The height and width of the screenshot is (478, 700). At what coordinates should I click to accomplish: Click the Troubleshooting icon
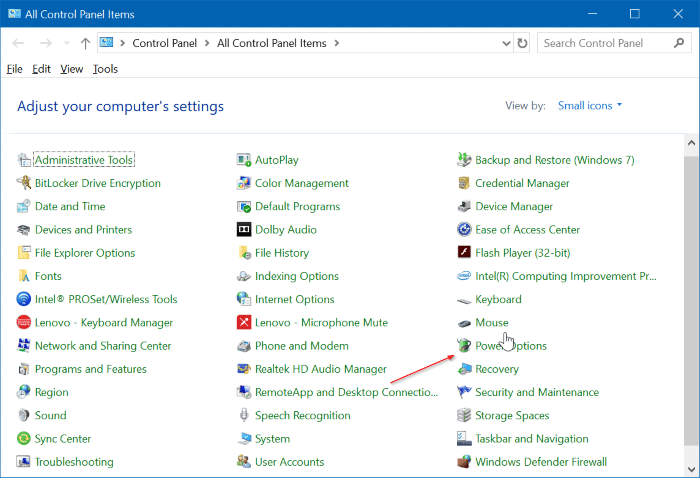point(24,461)
